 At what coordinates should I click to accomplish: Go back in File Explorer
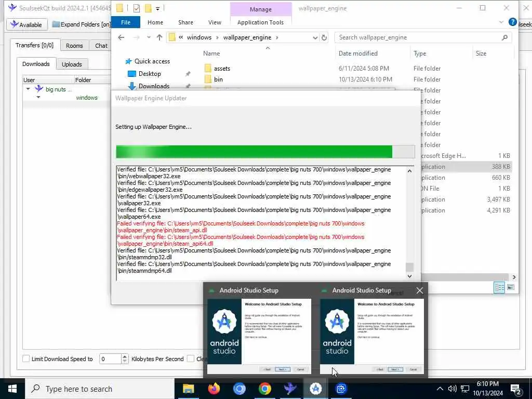pyautogui.click(x=121, y=37)
